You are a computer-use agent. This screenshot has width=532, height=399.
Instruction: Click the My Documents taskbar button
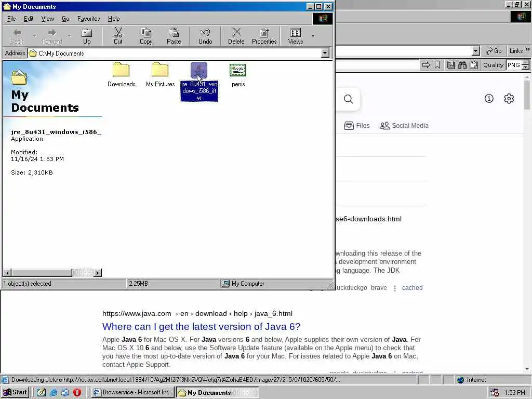point(217,392)
